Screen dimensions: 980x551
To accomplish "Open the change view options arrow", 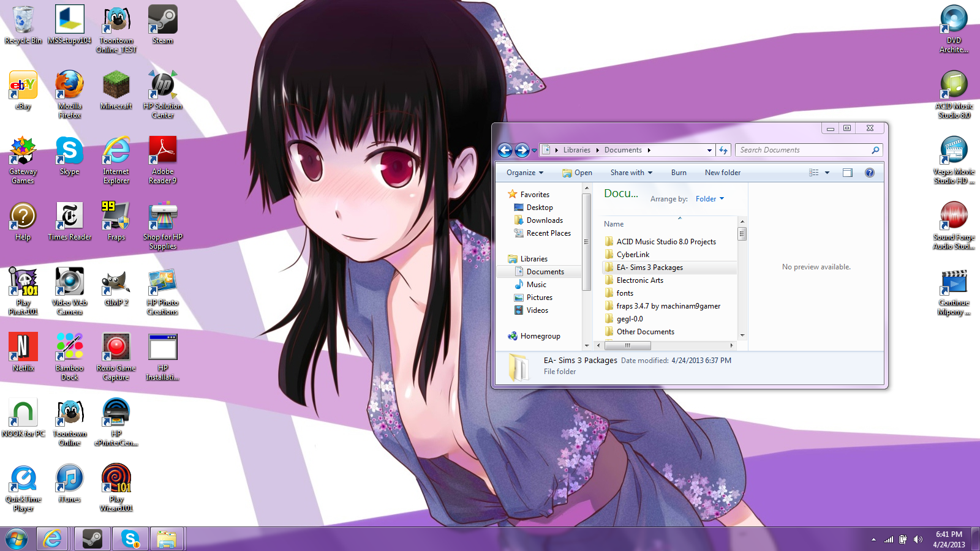I will coord(827,173).
